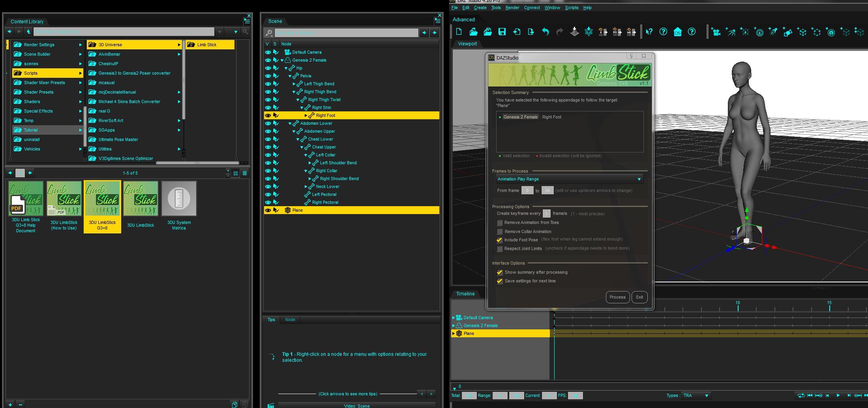This screenshot has width=868, height=408.
Task: Enable Respect Joint Limits checkbox
Action: click(500, 249)
